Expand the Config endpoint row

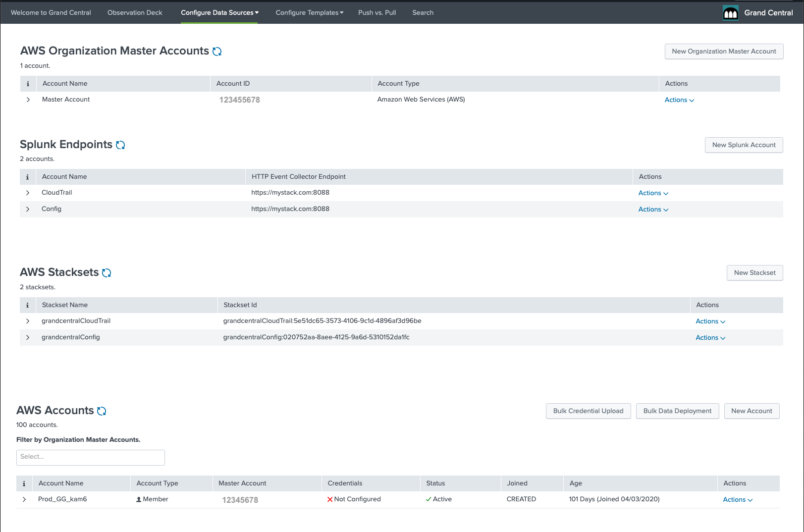point(28,209)
